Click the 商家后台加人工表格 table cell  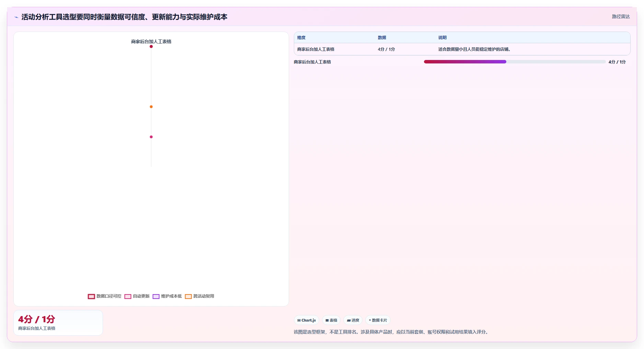pos(316,49)
